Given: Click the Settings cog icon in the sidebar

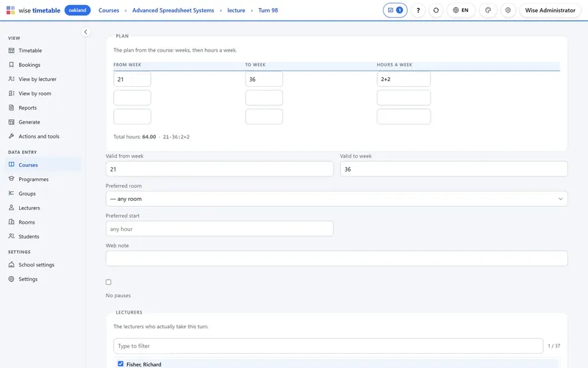Looking at the screenshot, I should tap(11, 279).
